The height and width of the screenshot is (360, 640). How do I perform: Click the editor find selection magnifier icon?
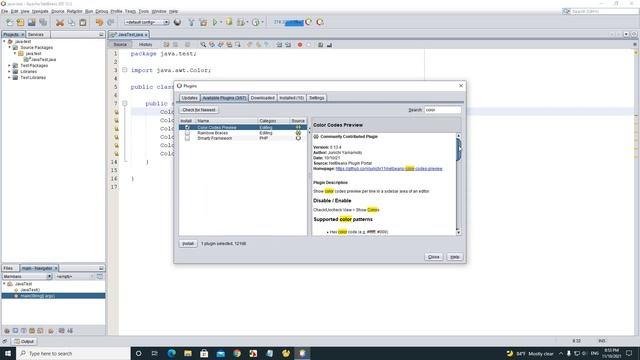(203, 44)
